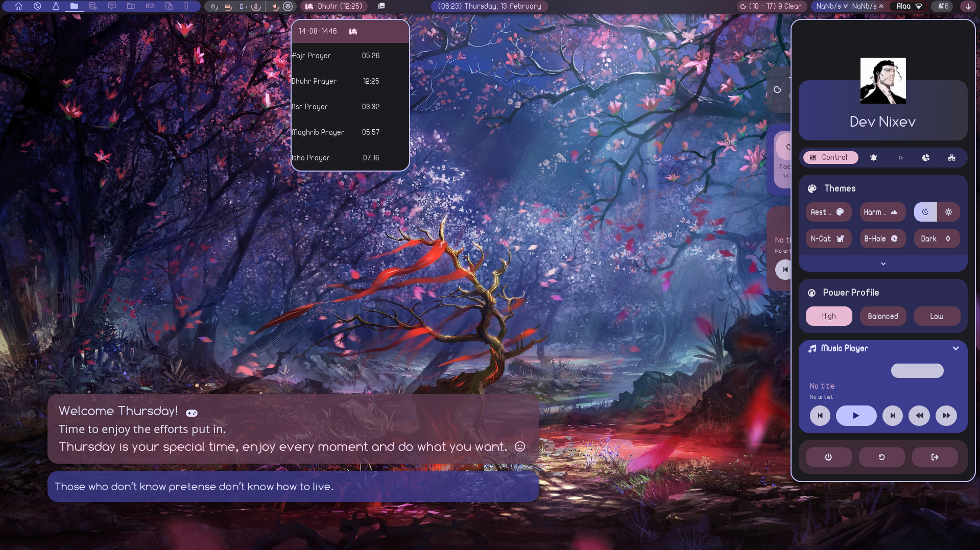Click the speaker volume indicator
980x550 pixels.
coord(275,7)
